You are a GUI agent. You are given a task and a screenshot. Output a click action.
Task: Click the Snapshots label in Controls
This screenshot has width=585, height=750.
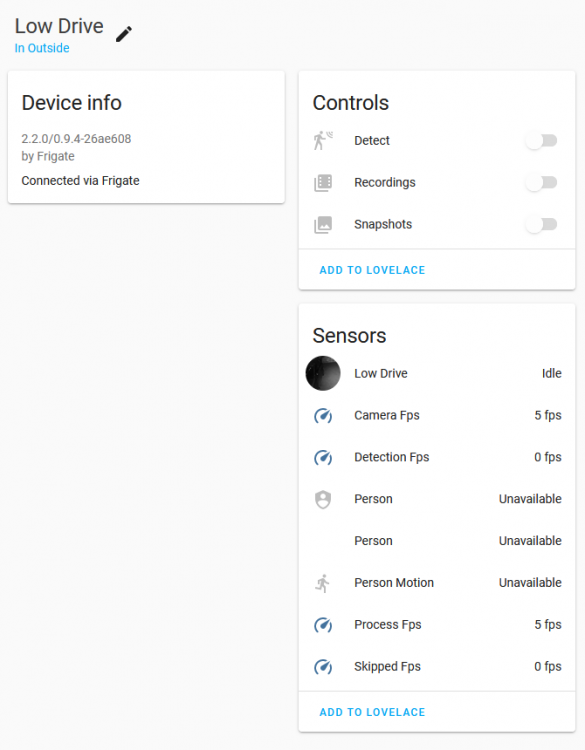point(383,224)
